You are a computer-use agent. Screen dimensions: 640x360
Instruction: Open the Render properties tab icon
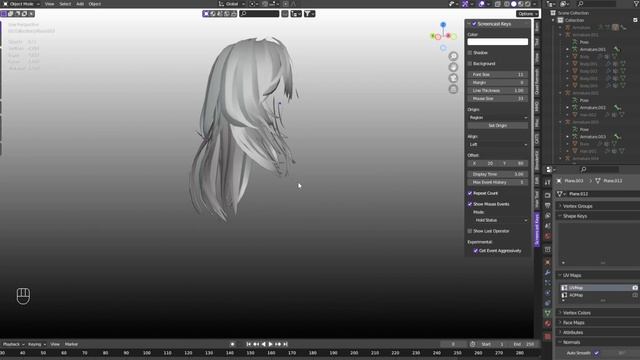coord(548,196)
